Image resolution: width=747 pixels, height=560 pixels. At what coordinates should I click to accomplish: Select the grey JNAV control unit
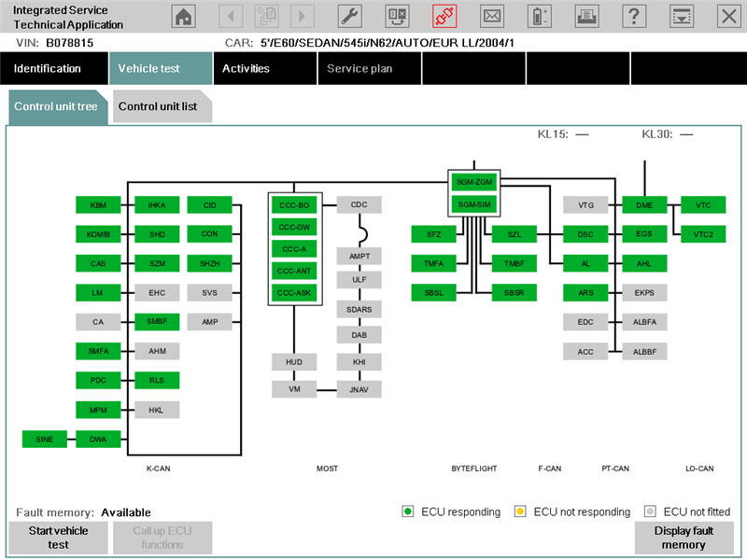click(359, 389)
